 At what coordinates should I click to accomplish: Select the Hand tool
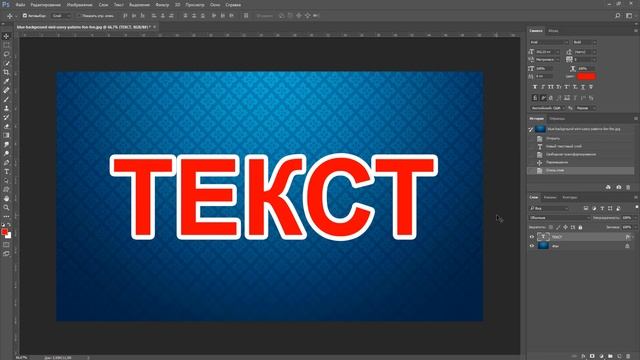[6, 198]
